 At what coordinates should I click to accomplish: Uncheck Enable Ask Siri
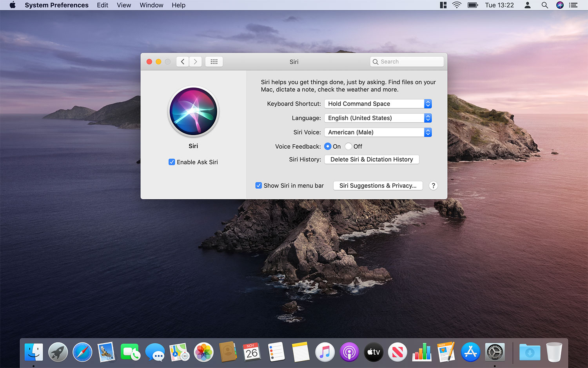(172, 162)
